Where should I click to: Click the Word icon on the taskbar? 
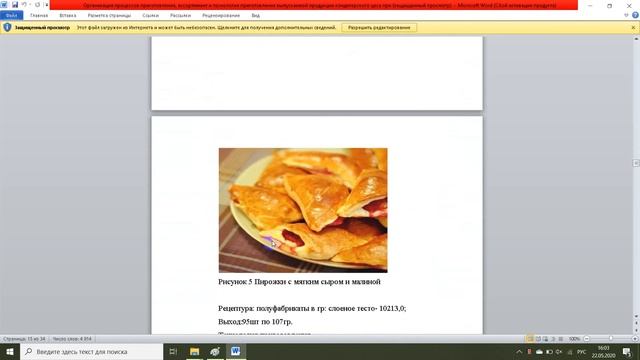click(x=236, y=351)
